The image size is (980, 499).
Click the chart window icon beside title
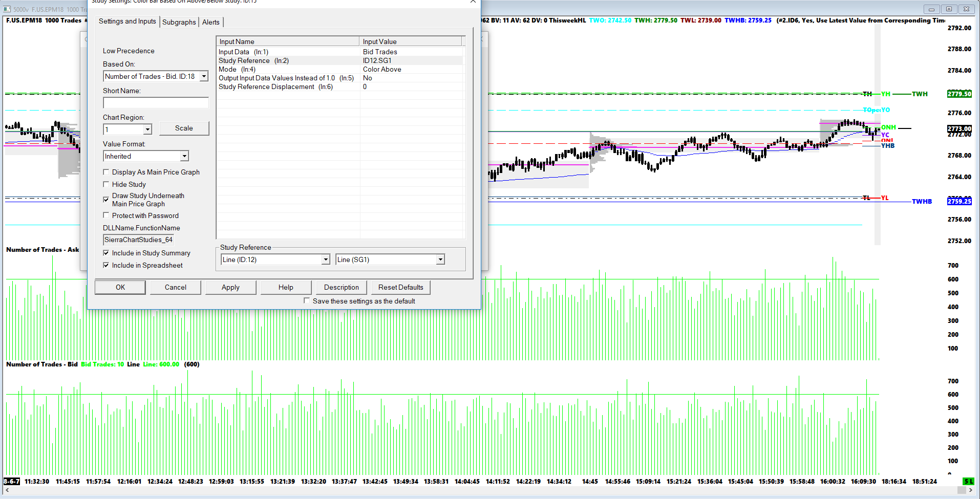click(x=7, y=9)
